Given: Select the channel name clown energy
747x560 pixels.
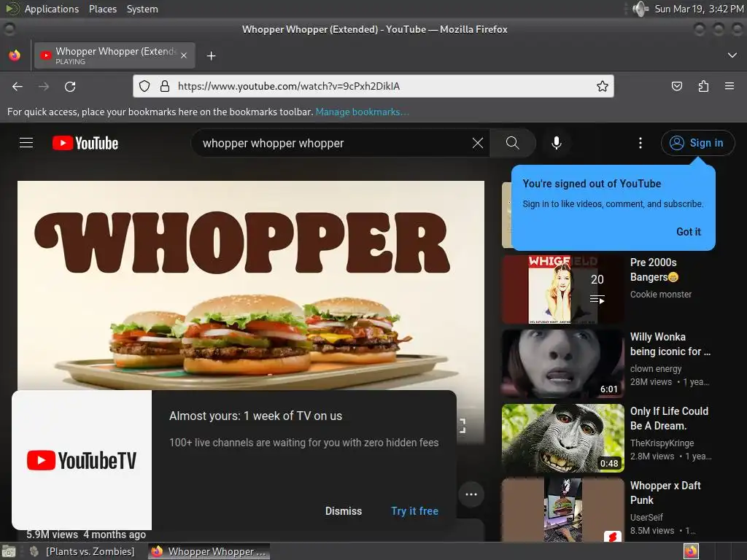Looking at the screenshot, I should pyautogui.click(x=656, y=368).
